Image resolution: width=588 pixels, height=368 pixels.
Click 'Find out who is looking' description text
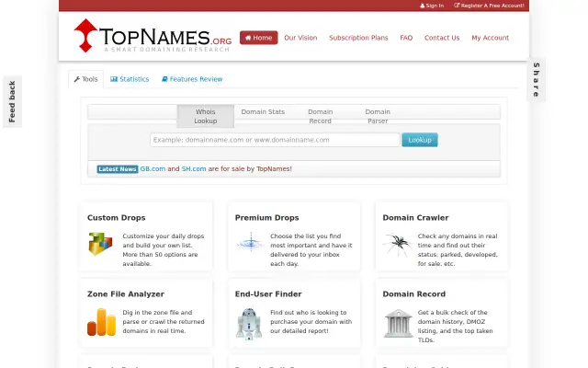[x=311, y=321]
